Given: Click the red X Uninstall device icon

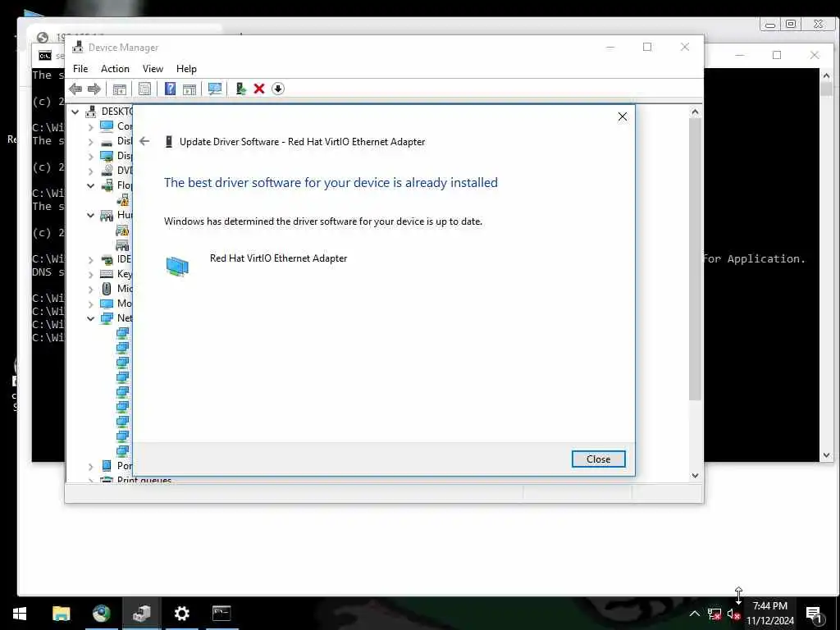Looking at the screenshot, I should pyautogui.click(x=259, y=89).
